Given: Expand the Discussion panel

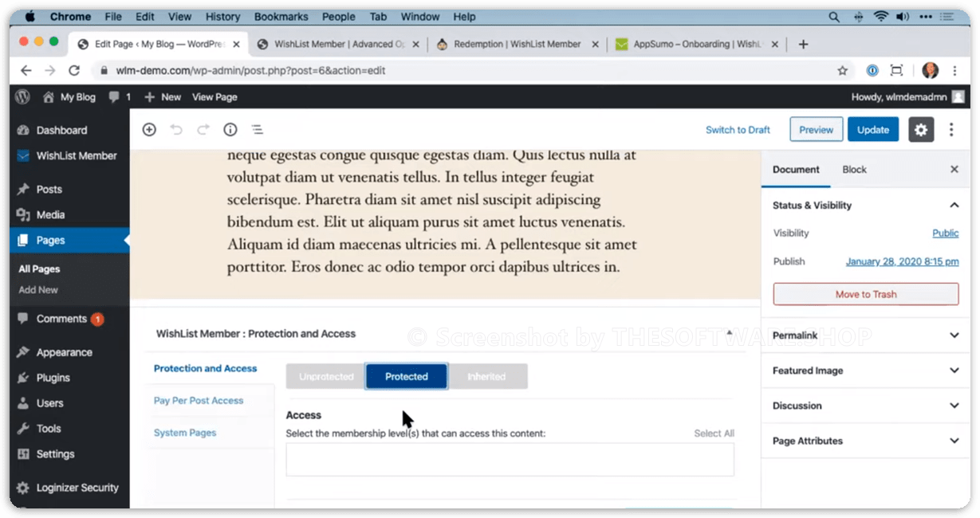Looking at the screenshot, I should click(865, 406).
